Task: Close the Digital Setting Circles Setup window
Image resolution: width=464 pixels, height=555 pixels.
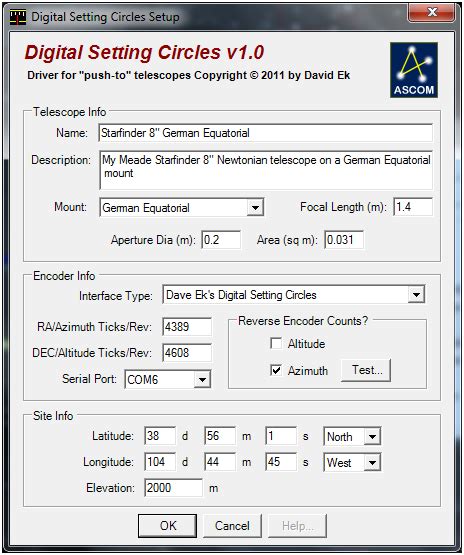Action: tap(432, 12)
